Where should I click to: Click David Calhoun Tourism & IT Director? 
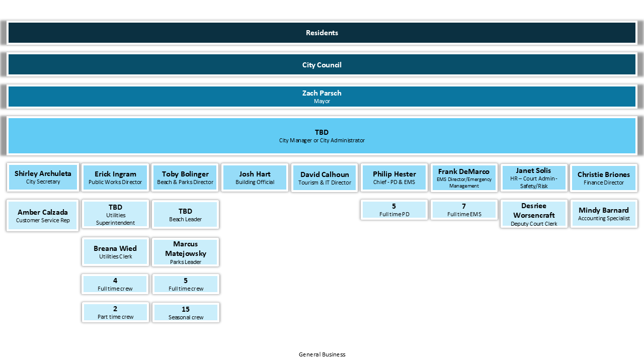(x=325, y=178)
